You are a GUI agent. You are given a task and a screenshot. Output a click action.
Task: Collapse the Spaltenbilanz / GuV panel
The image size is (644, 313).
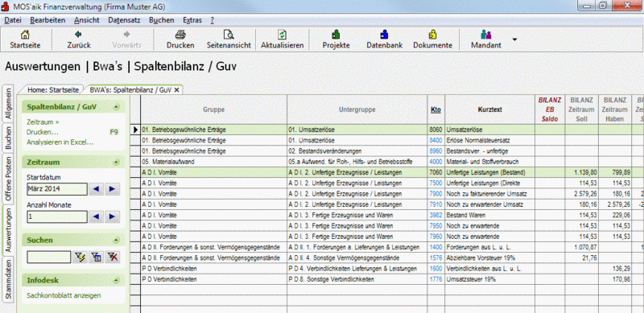pyautogui.click(x=116, y=107)
